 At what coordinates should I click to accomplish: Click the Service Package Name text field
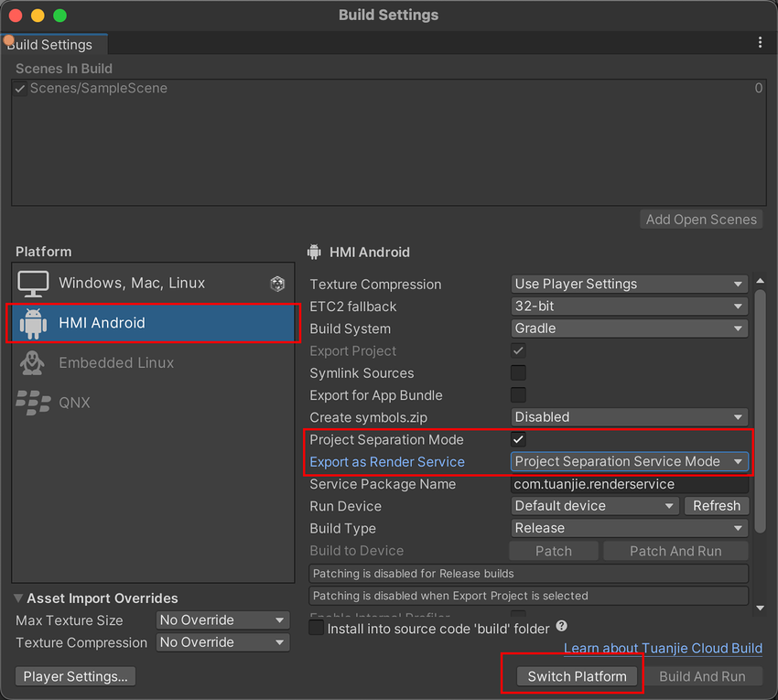(629, 484)
